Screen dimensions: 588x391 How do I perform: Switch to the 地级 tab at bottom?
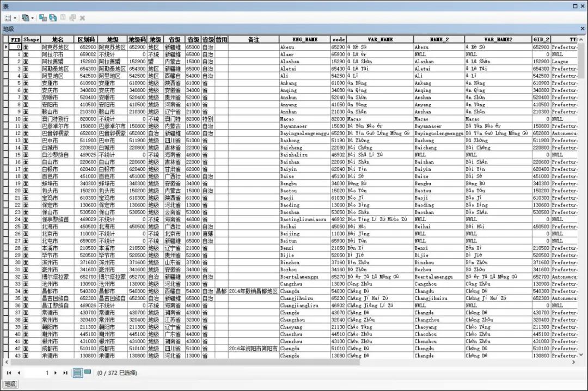pyautogui.click(x=10, y=384)
